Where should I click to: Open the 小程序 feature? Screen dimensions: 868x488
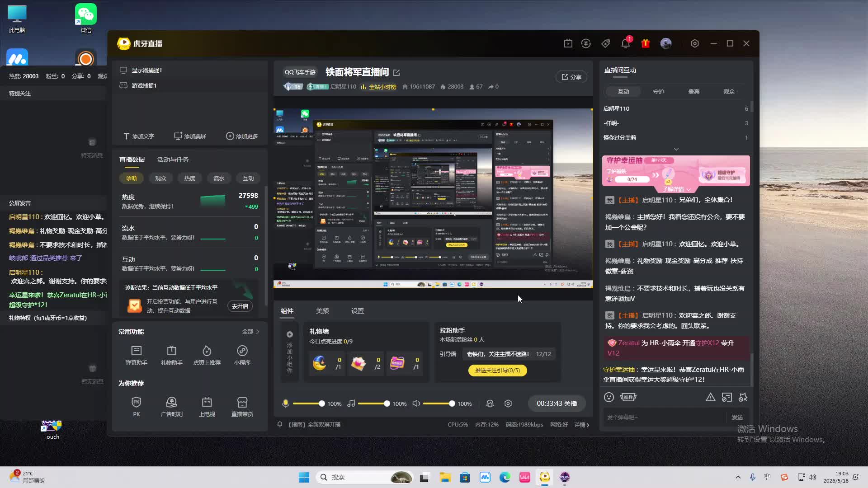[x=242, y=355]
